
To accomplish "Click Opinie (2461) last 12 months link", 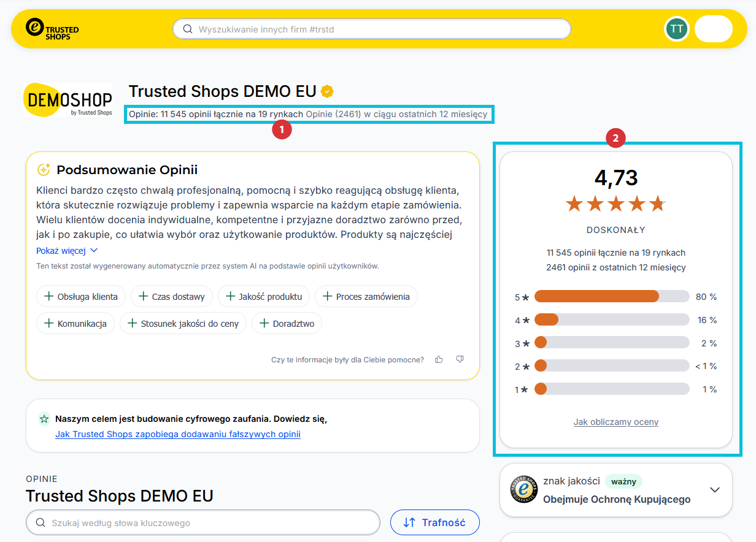I will pos(396,114).
